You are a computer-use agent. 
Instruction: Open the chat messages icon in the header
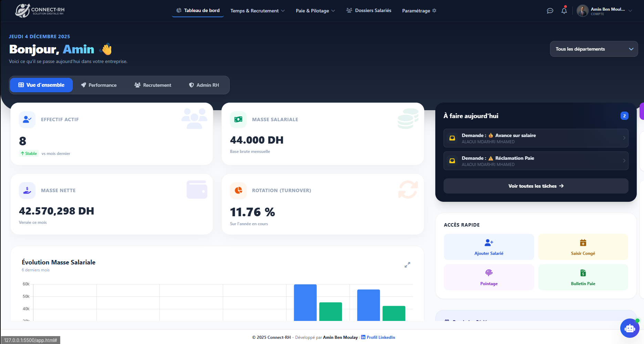tap(550, 11)
